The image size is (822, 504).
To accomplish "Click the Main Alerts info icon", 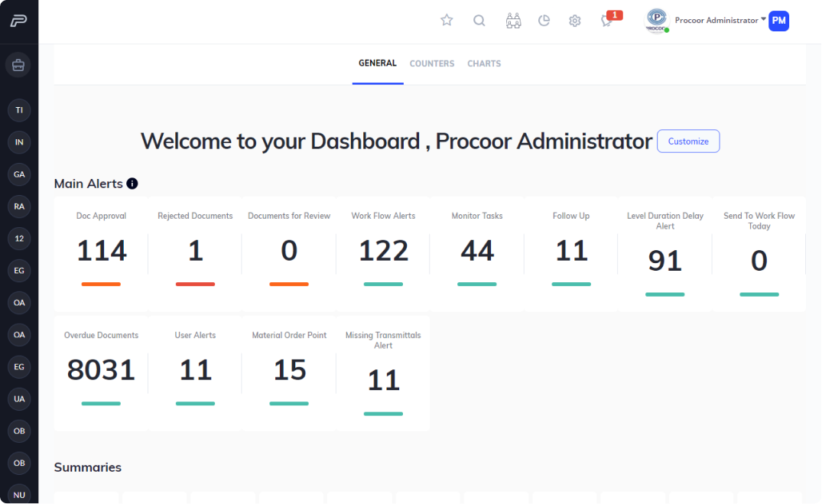I will pyautogui.click(x=132, y=184).
